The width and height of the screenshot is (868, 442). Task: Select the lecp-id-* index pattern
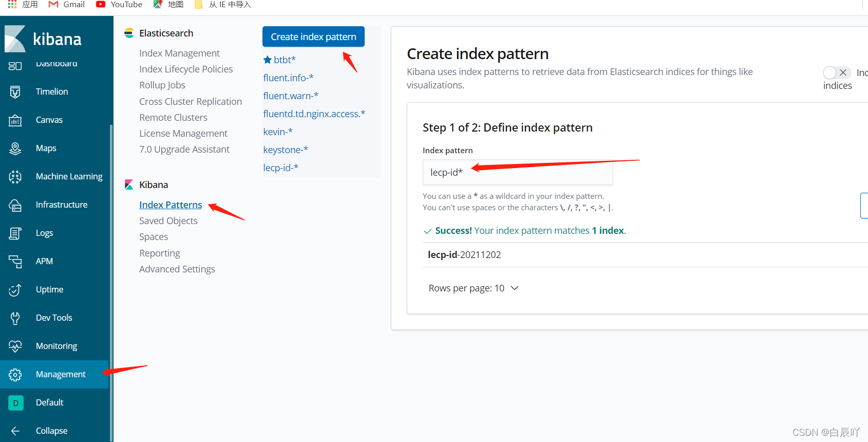pyautogui.click(x=280, y=168)
